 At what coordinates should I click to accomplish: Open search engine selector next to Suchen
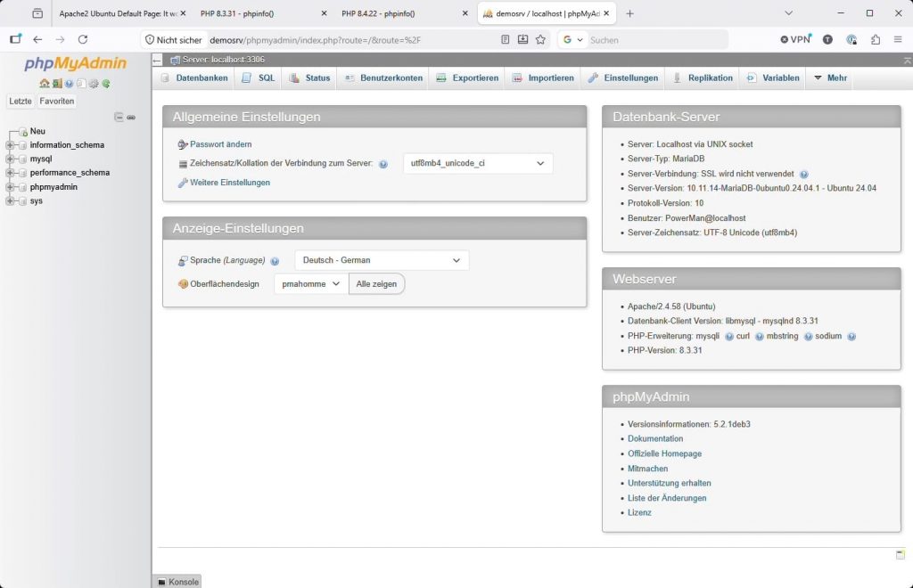(573, 40)
